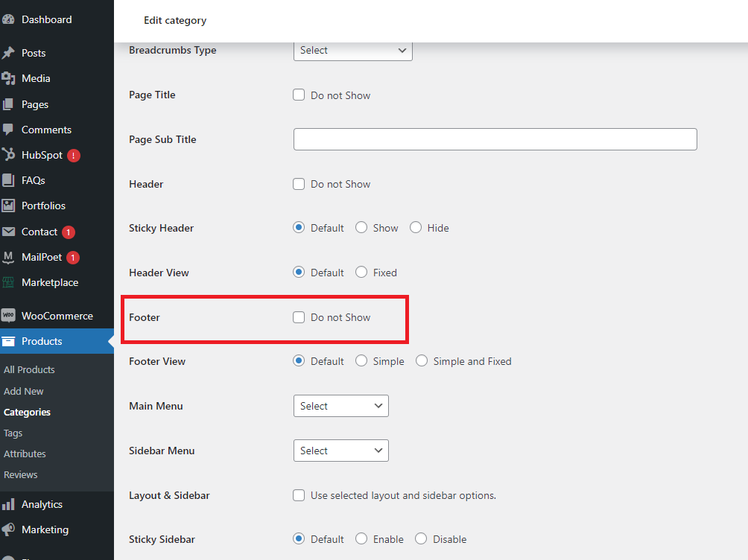Open Add New product link
This screenshot has width=748, height=560.
point(23,391)
